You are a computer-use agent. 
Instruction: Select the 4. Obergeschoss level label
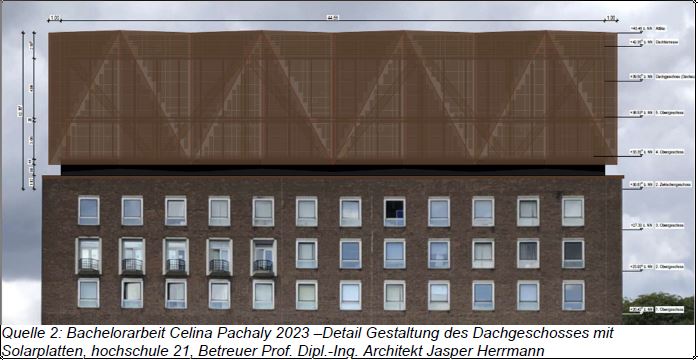657,152
